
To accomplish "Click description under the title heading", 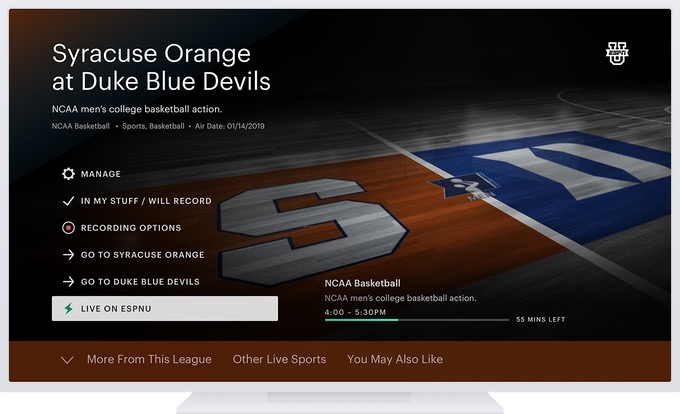I will [x=137, y=109].
